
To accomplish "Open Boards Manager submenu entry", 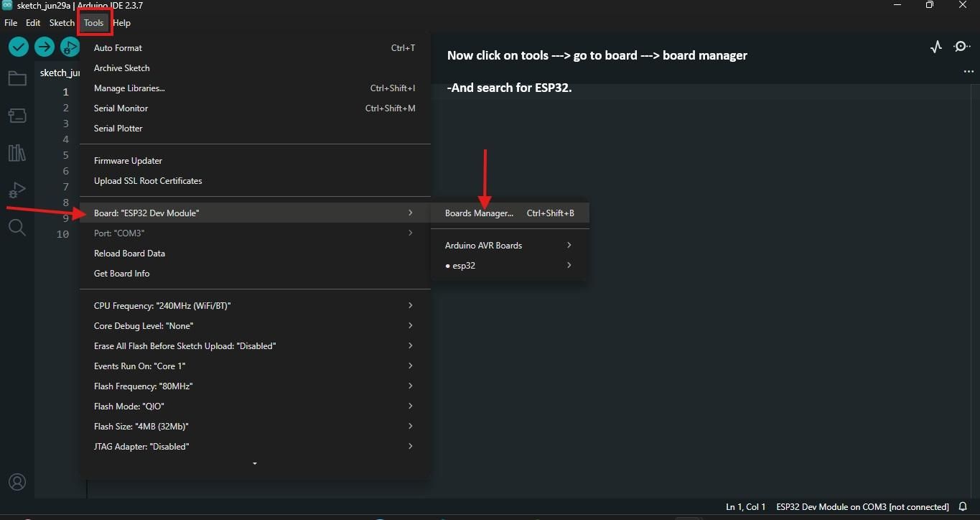I will click(x=510, y=213).
